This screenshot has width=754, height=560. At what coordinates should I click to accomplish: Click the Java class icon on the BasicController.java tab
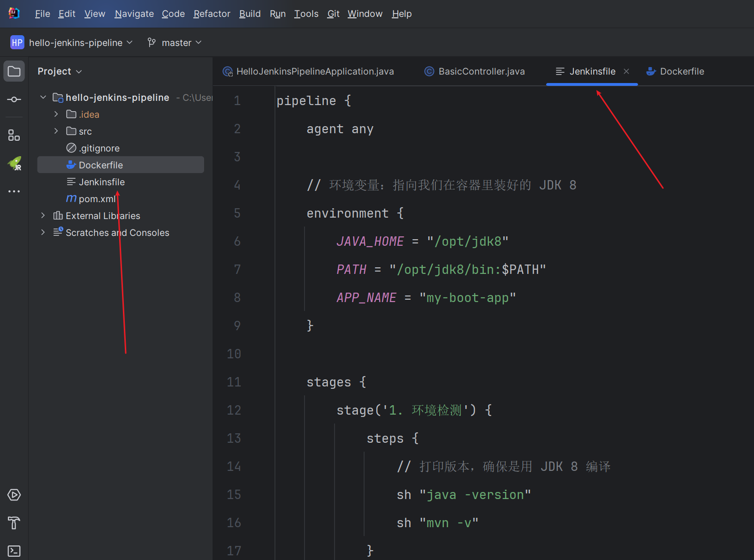click(x=429, y=71)
